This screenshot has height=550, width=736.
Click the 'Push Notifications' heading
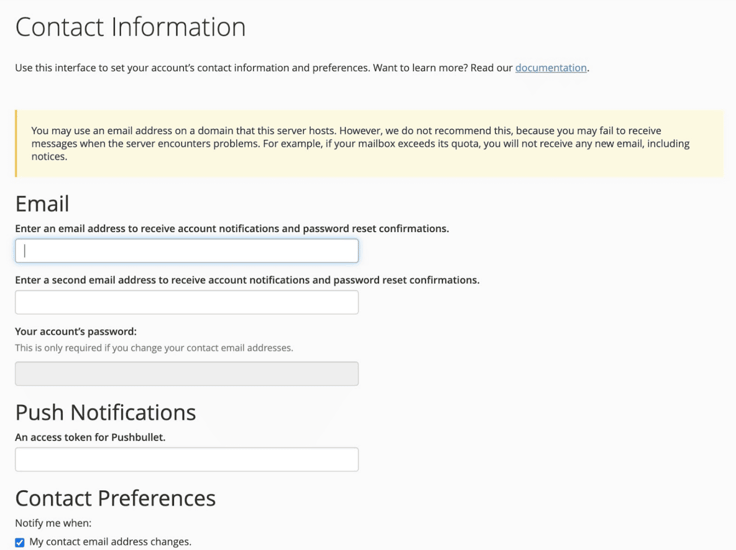[106, 412]
